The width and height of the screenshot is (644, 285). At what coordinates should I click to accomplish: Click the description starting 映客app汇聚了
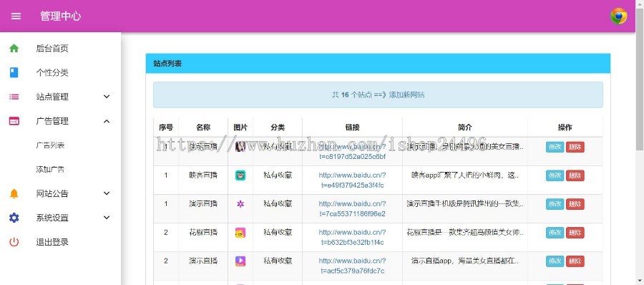pyautogui.click(x=465, y=175)
